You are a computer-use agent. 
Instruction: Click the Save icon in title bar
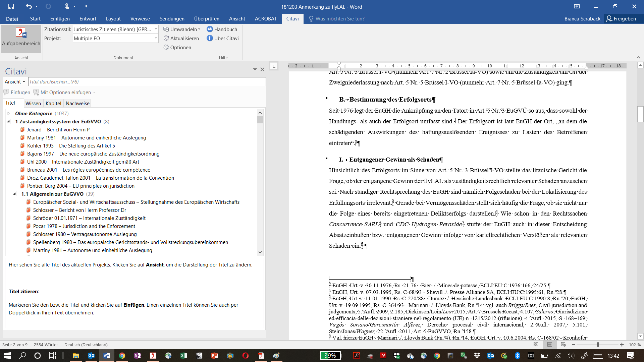[x=11, y=6]
